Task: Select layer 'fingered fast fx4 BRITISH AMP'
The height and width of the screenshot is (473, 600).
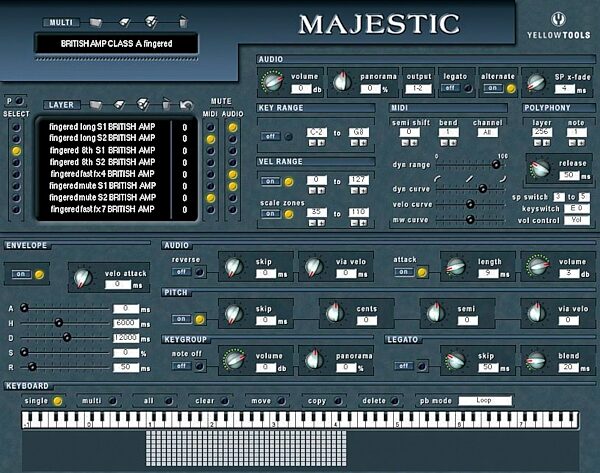Action: point(102,174)
